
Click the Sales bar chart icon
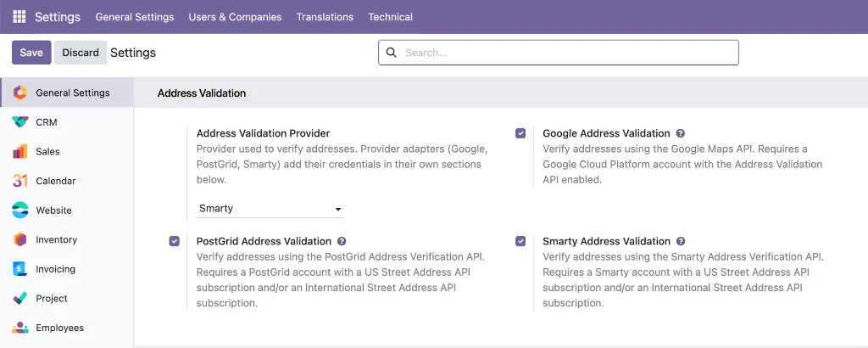point(20,151)
